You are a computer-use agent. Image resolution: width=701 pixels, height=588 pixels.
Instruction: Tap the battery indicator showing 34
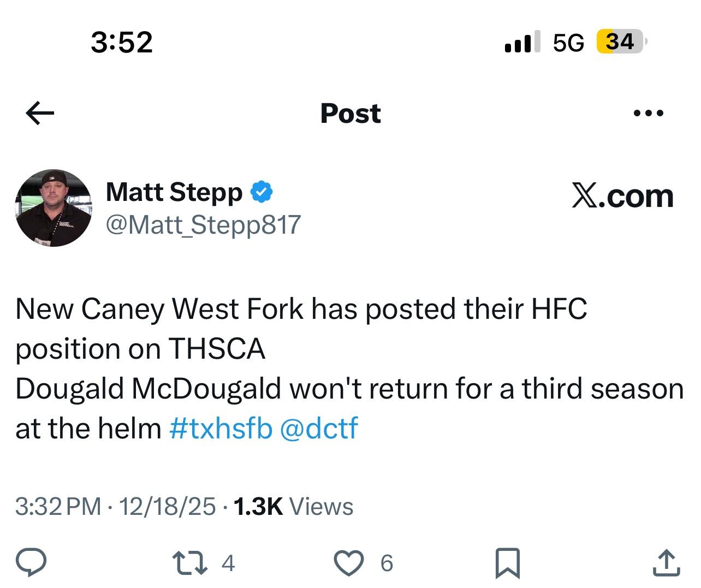[621, 42]
